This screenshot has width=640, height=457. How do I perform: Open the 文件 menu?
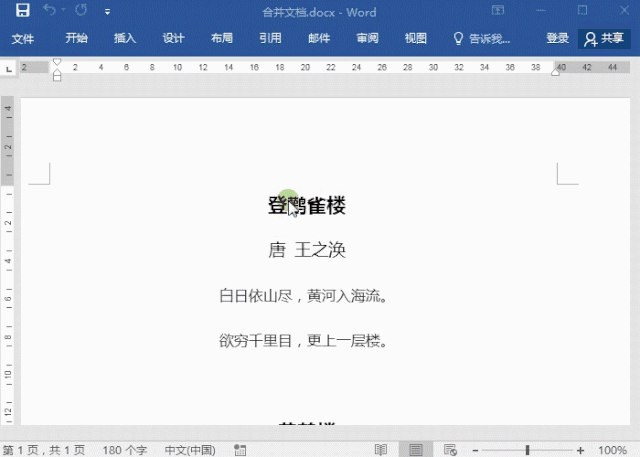pyautogui.click(x=22, y=39)
